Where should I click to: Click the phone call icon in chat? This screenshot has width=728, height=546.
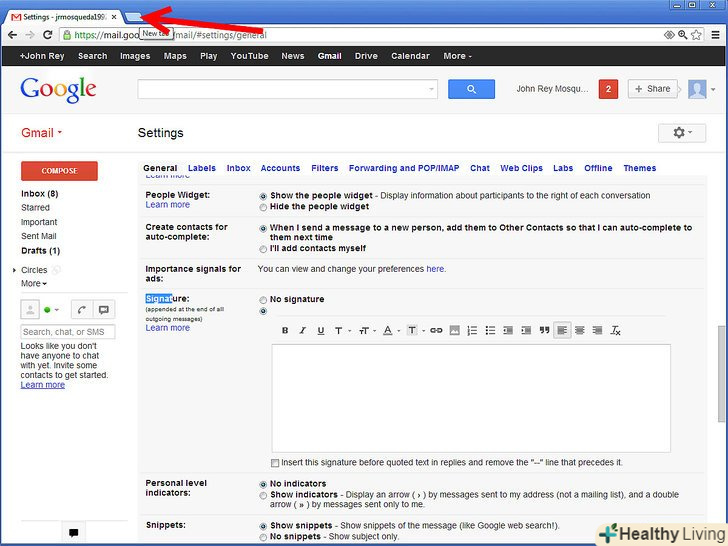click(x=82, y=310)
